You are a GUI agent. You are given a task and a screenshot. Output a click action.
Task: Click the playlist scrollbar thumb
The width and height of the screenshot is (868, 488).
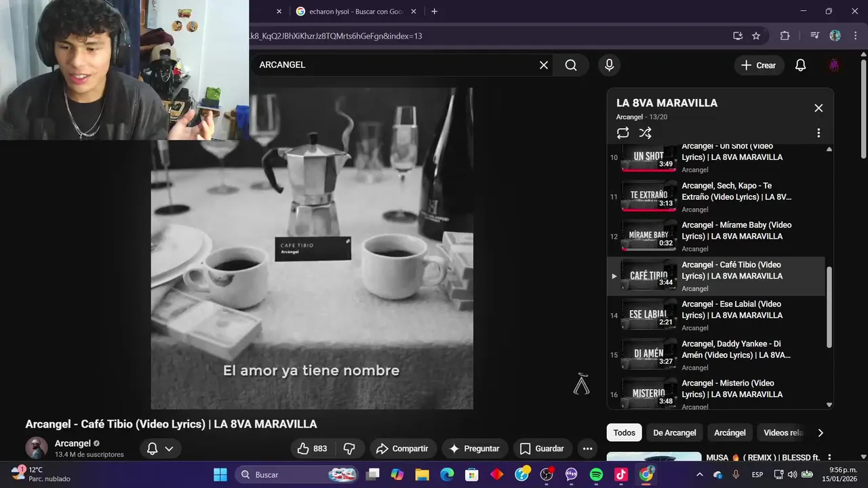click(x=829, y=307)
